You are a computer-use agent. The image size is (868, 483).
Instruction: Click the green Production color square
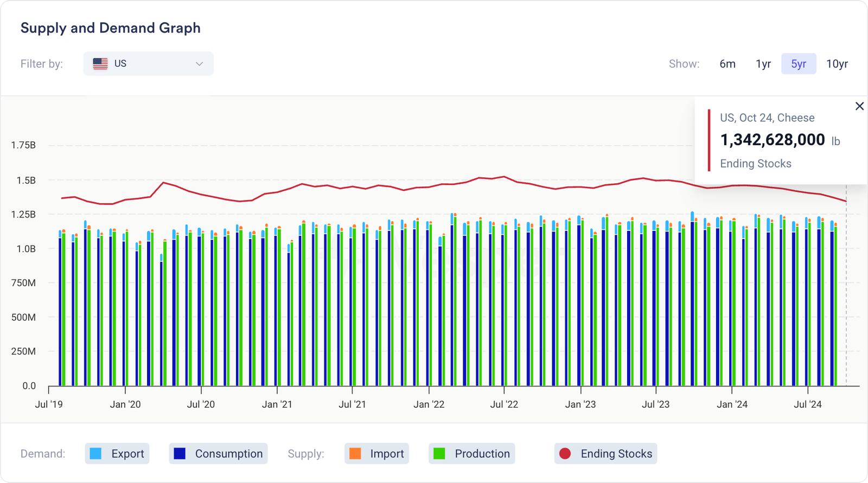point(439,454)
